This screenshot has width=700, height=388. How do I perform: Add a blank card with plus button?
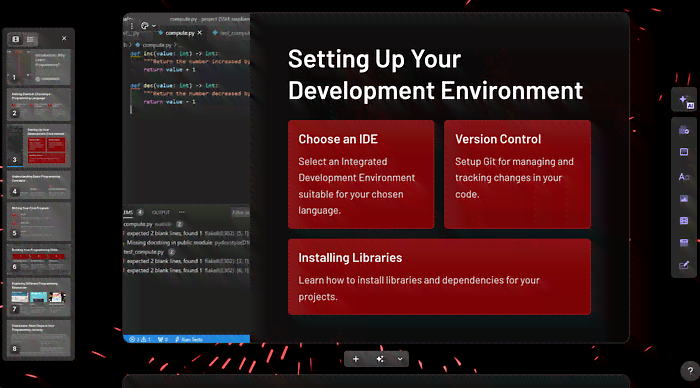(x=356, y=359)
